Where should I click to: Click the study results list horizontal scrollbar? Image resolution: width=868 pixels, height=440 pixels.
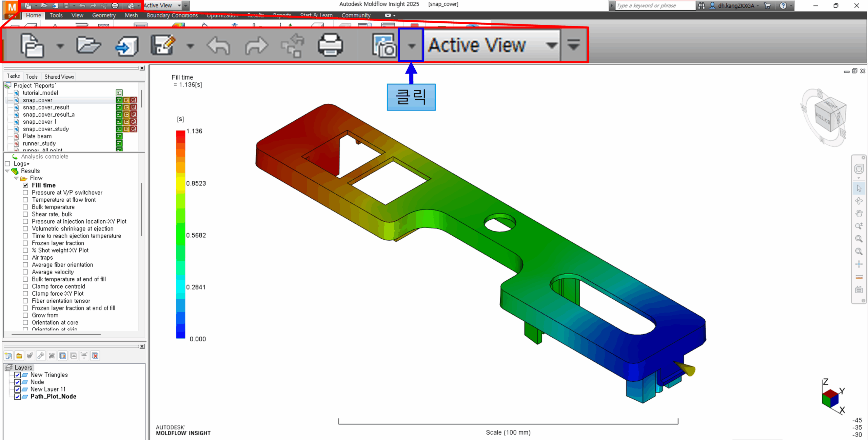(56, 334)
